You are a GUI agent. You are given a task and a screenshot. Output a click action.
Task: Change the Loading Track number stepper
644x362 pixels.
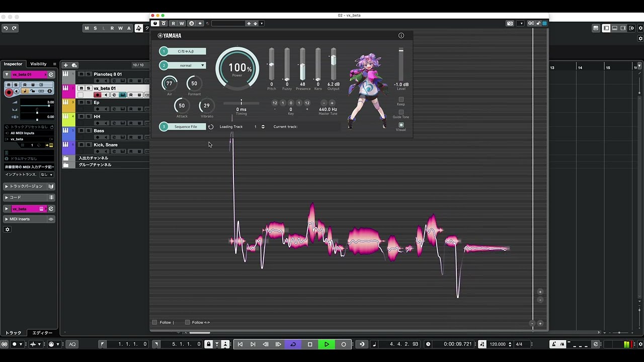263,127
